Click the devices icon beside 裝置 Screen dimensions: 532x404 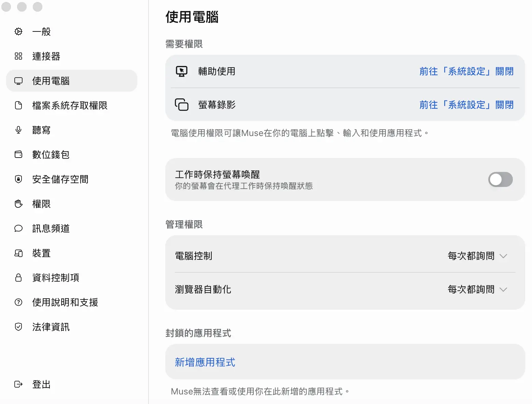[18, 253]
